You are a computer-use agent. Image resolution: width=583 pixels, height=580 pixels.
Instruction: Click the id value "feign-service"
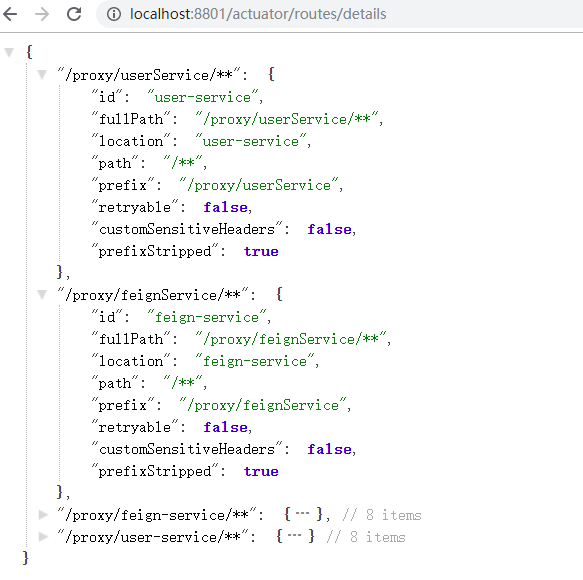[207, 317]
